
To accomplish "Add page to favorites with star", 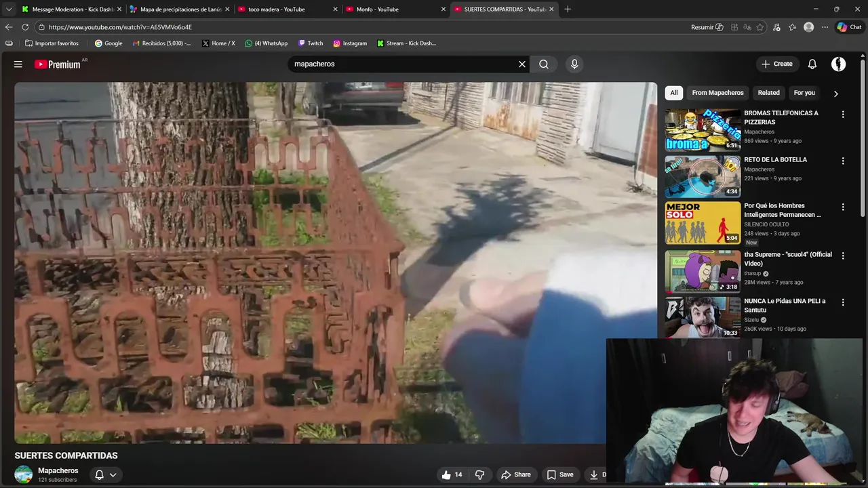I will tap(760, 27).
